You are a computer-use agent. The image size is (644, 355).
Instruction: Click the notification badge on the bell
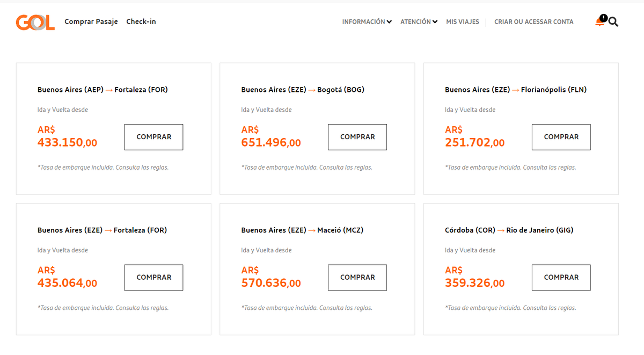(603, 18)
